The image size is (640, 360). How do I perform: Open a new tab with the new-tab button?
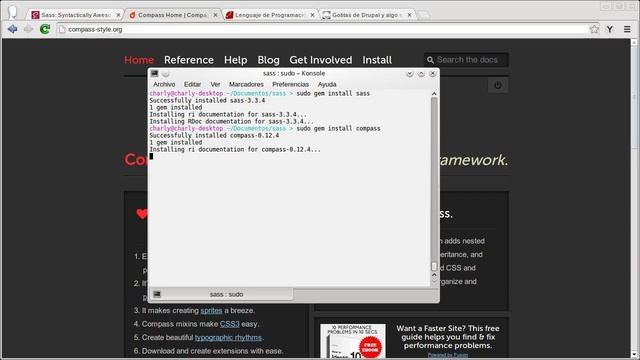(x=424, y=15)
